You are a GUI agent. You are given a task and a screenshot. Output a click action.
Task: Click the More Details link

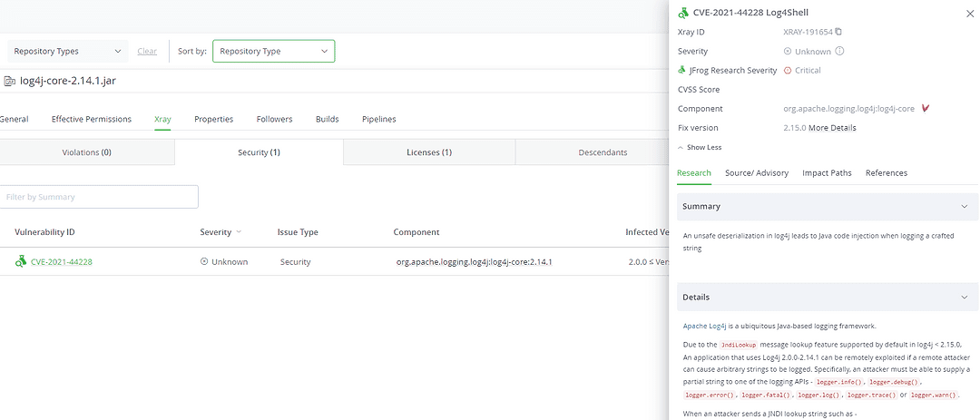(832, 128)
